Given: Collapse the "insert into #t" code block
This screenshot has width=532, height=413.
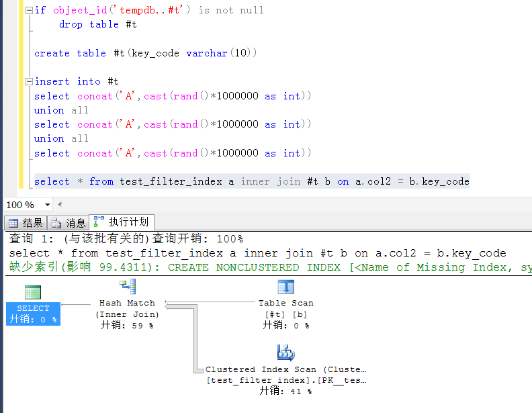Looking at the screenshot, I should [x=28, y=81].
